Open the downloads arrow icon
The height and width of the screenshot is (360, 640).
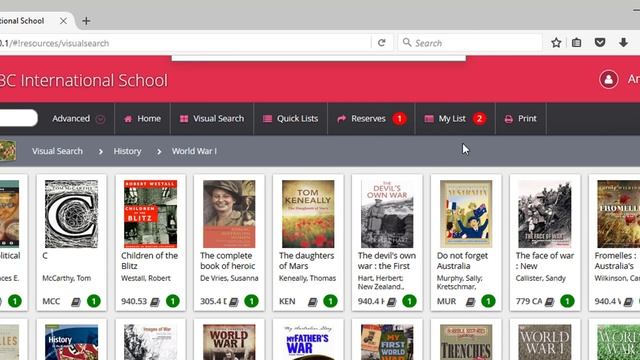[x=623, y=42]
